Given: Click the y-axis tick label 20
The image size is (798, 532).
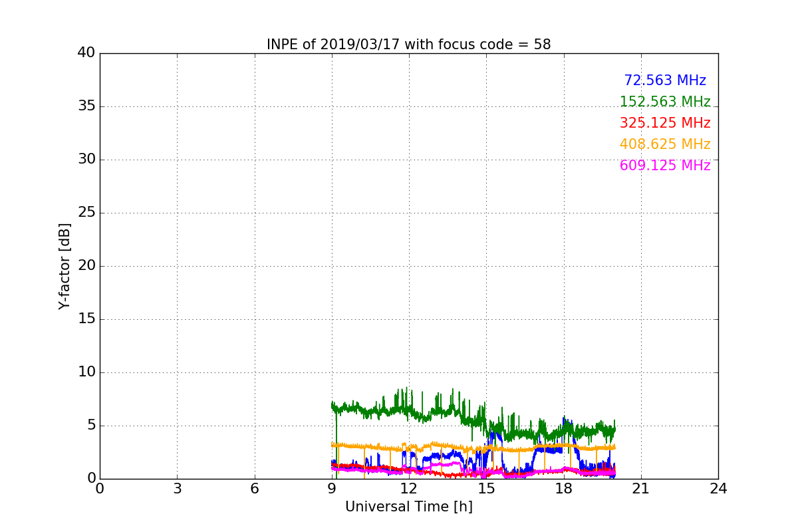Looking at the screenshot, I should [x=86, y=266].
